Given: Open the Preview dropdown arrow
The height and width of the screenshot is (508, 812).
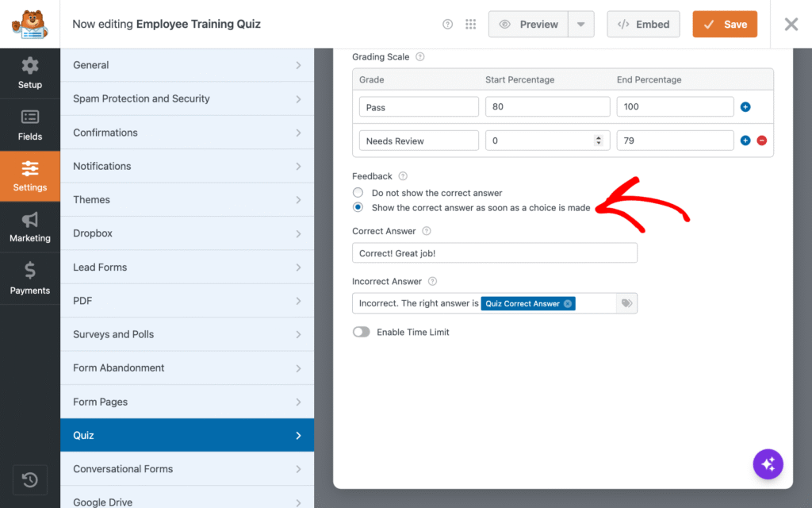Looking at the screenshot, I should pyautogui.click(x=581, y=25).
